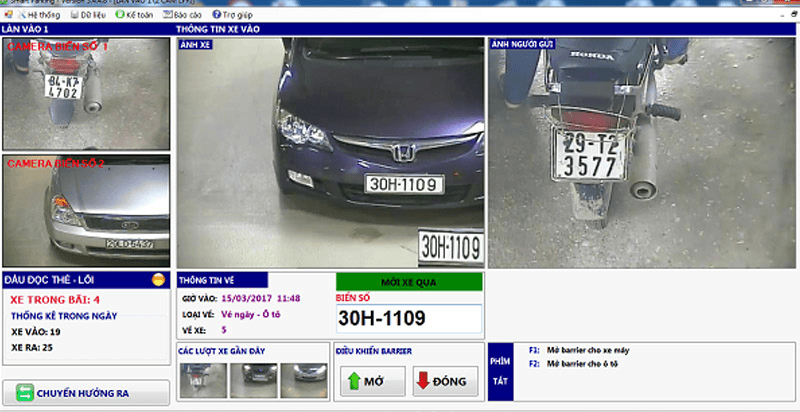Select the first recent vehicle motorbike thumbnail
This screenshot has height=412, width=800.
[203, 380]
